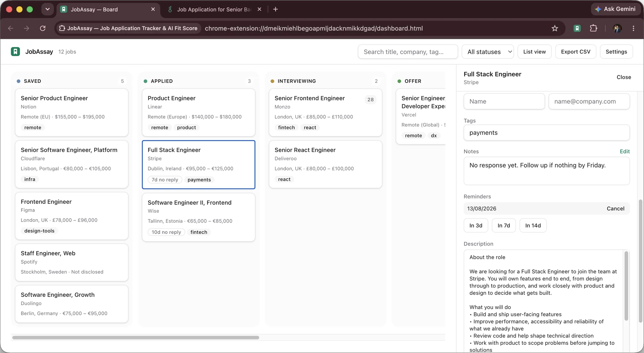
Task: Click the browser address bar URL
Action: click(x=314, y=28)
